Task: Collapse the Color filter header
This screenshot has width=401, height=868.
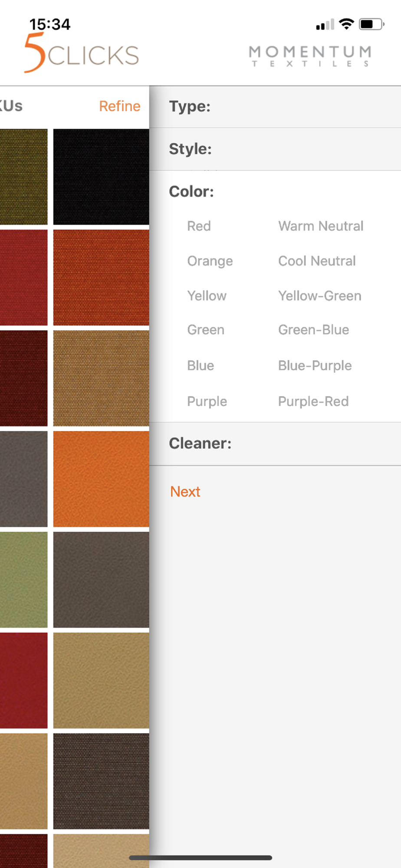Action: coord(191,191)
